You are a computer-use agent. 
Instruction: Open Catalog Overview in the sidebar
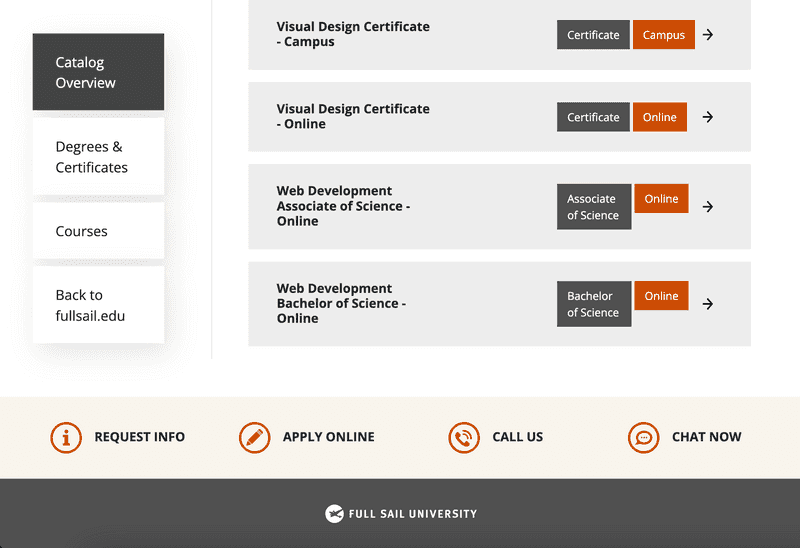[x=98, y=72]
